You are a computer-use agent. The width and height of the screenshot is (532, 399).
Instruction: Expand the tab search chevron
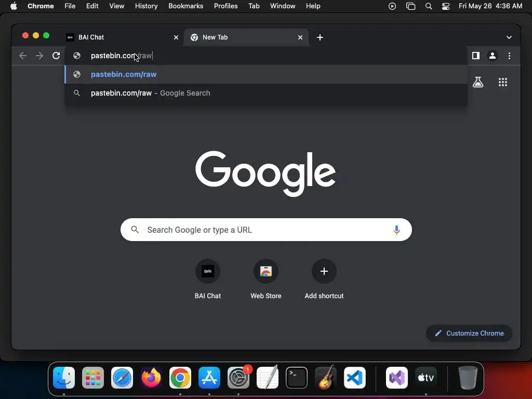pyautogui.click(x=509, y=37)
